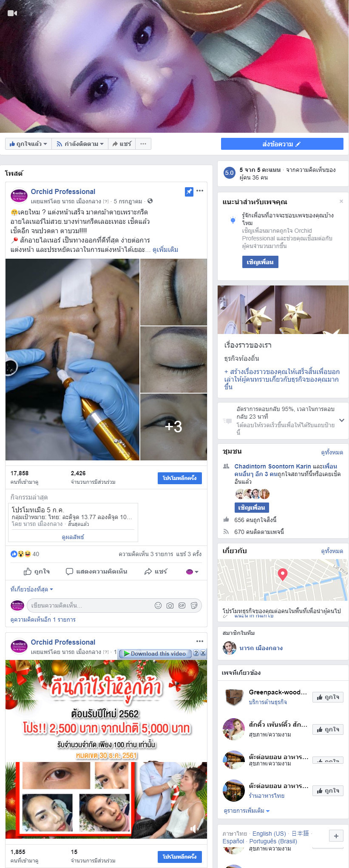Like the Greenpack-wood related page
The width and height of the screenshot is (349, 868).
(x=328, y=697)
